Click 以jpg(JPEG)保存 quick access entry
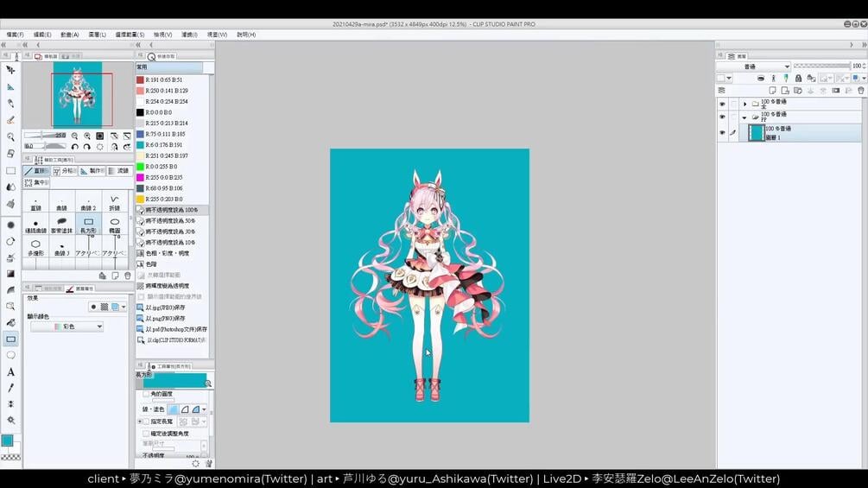868x488 pixels. (165, 307)
